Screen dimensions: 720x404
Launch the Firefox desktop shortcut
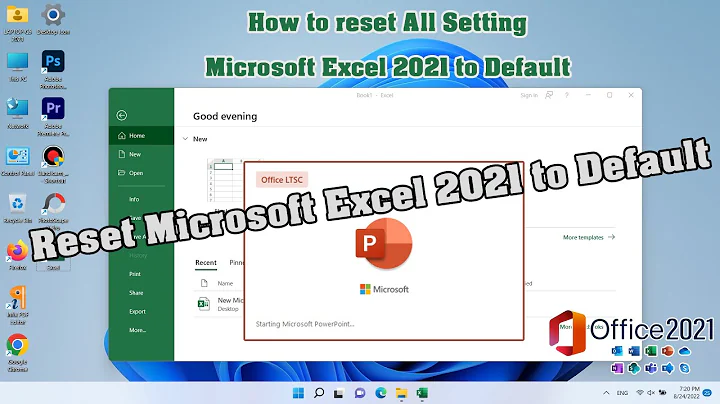click(x=17, y=255)
